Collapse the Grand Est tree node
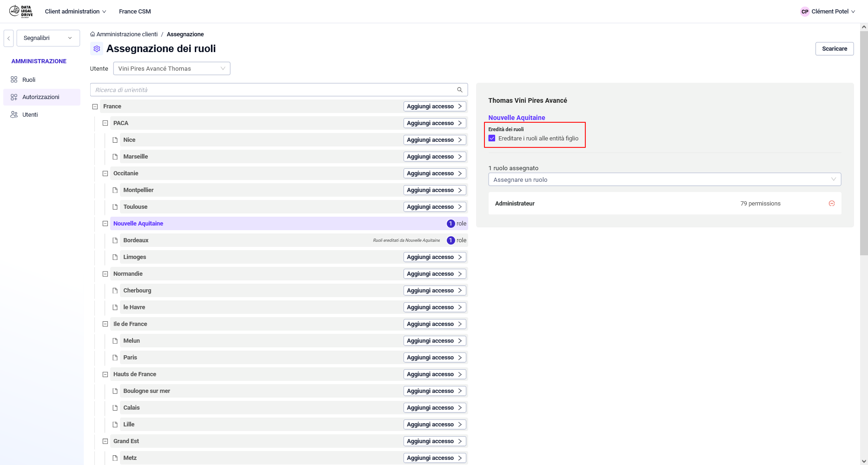 coord(105,441)
